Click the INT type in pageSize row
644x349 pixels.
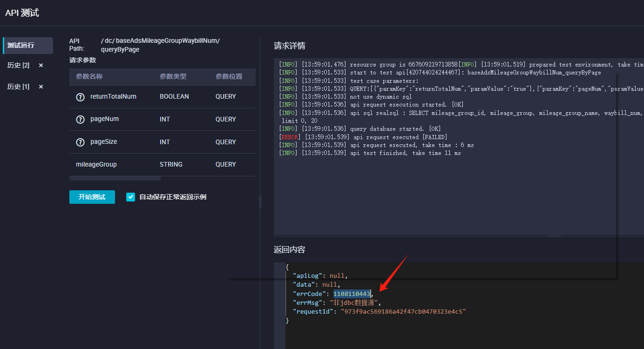165,142
